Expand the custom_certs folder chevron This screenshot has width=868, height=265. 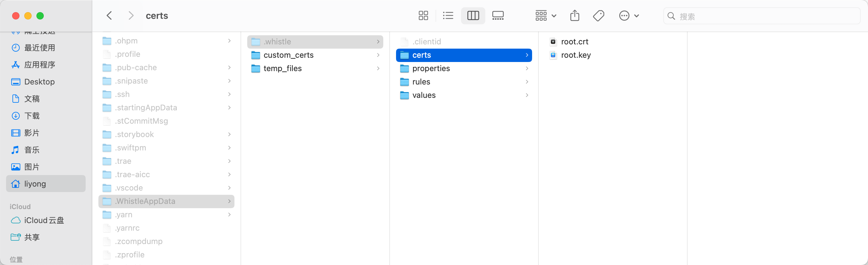pos(378,55)
